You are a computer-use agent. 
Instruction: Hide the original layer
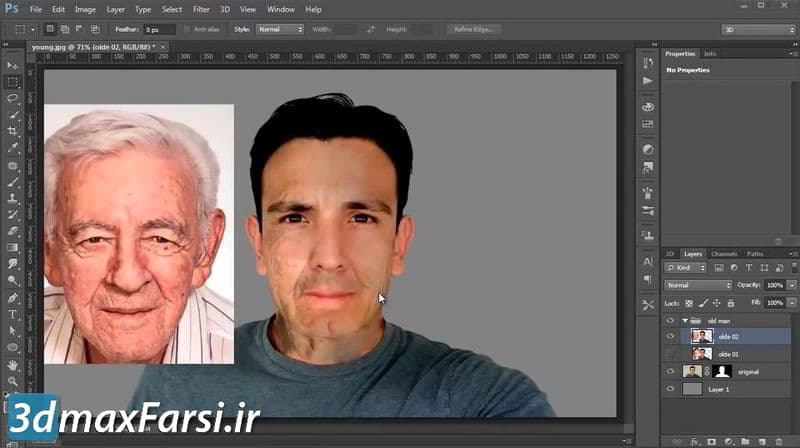click(x=670, y=371)
